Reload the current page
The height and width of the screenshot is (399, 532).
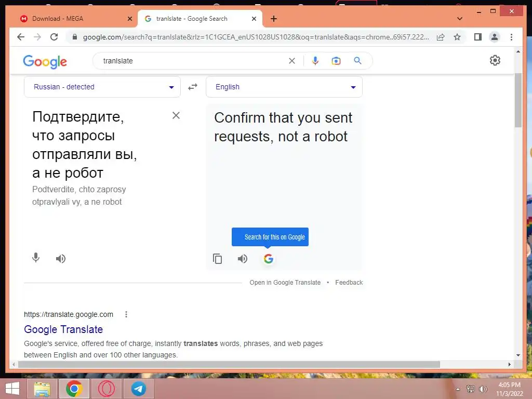[54, 37]
